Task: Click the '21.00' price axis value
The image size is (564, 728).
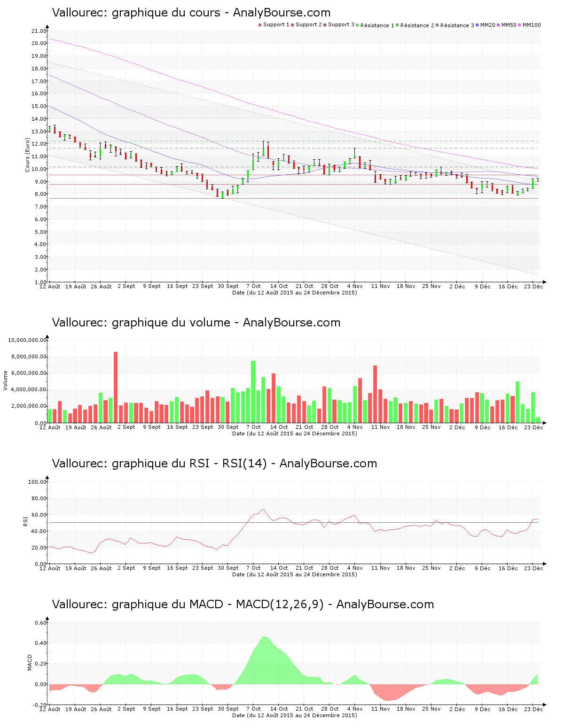Action: click(39, 31)
